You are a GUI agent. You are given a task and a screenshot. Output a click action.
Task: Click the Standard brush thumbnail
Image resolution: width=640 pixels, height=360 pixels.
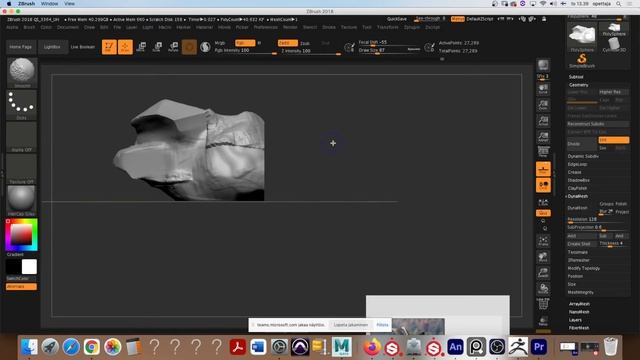pos(22,72)
